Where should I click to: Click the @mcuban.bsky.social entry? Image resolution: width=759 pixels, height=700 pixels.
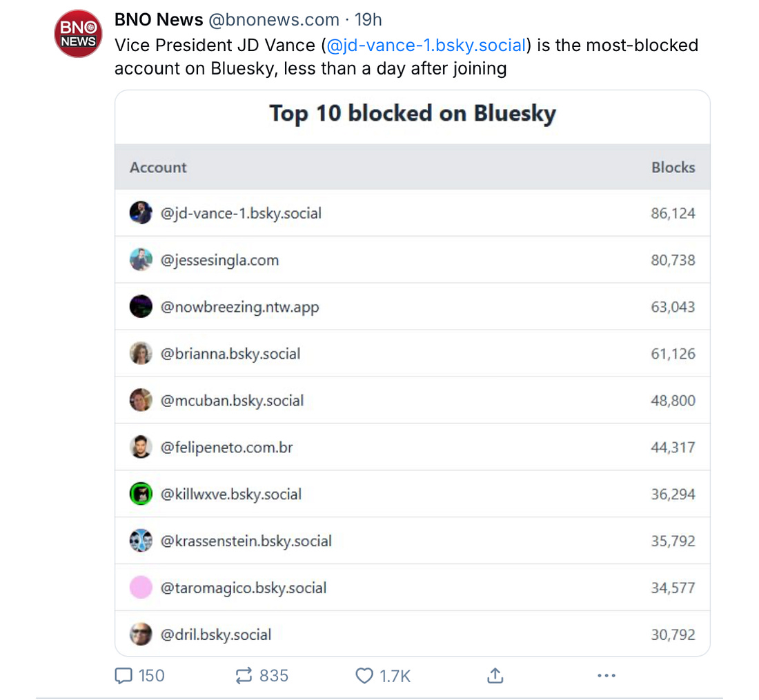[232, 401]
